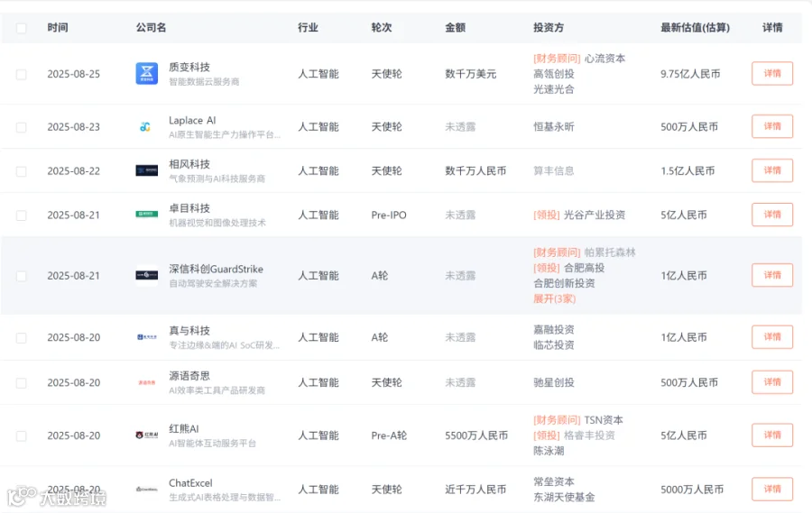This screenshot has height=513, width=812.
Task: Click investor 临芯投资
Action: point(554,345)
